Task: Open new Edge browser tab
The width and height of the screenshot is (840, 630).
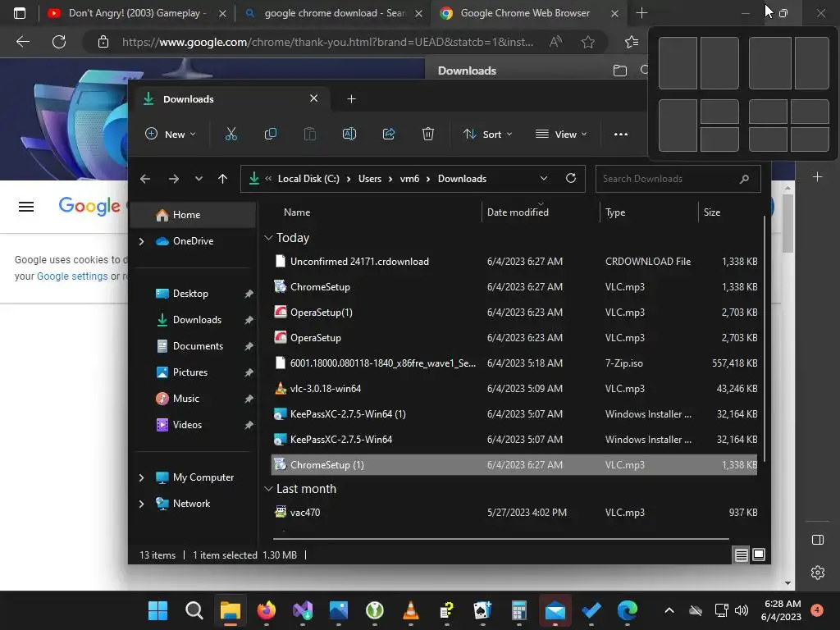Action: 641,13
